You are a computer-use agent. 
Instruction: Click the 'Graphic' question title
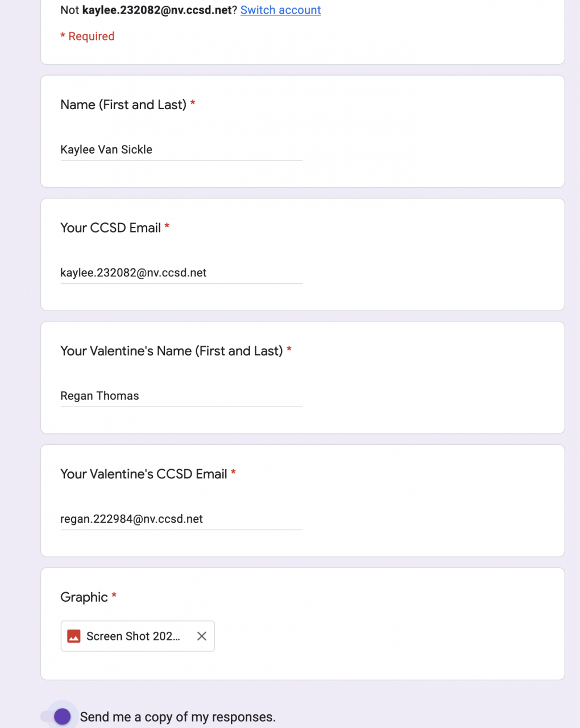pyautogui.click(x=84, y=597)
